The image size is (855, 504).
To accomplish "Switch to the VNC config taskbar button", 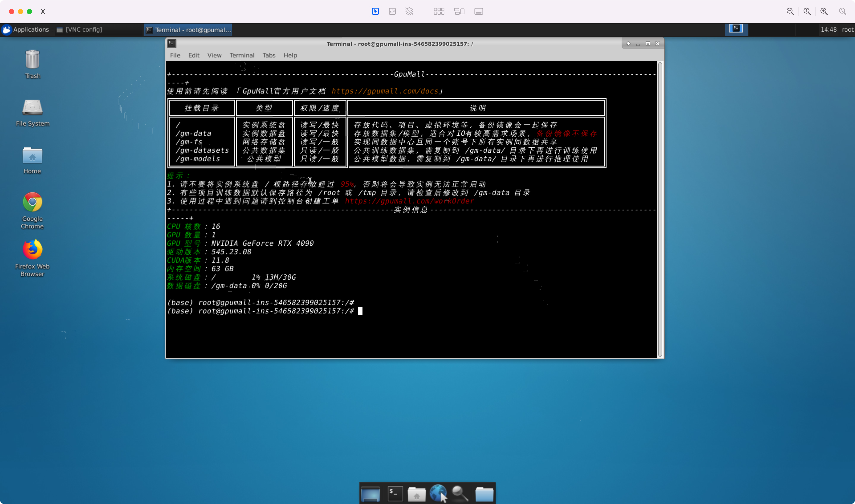I will (x=79, y=30).
